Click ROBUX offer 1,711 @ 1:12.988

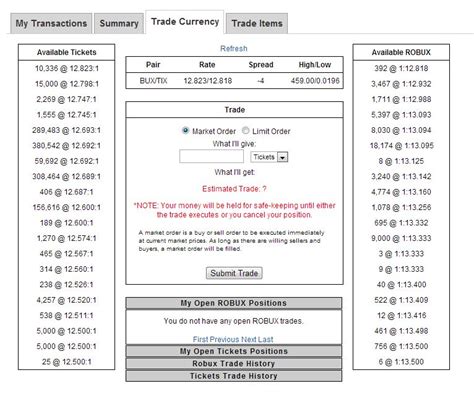(401, 99)
